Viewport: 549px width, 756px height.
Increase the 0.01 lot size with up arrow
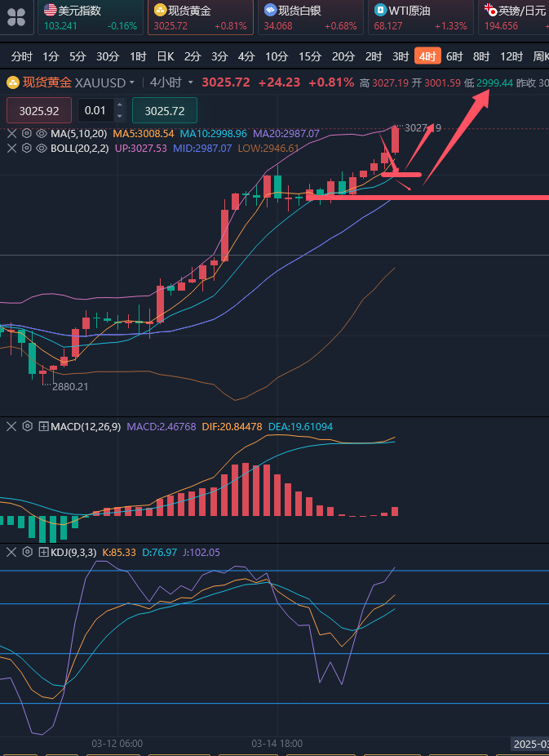point(120,105)
